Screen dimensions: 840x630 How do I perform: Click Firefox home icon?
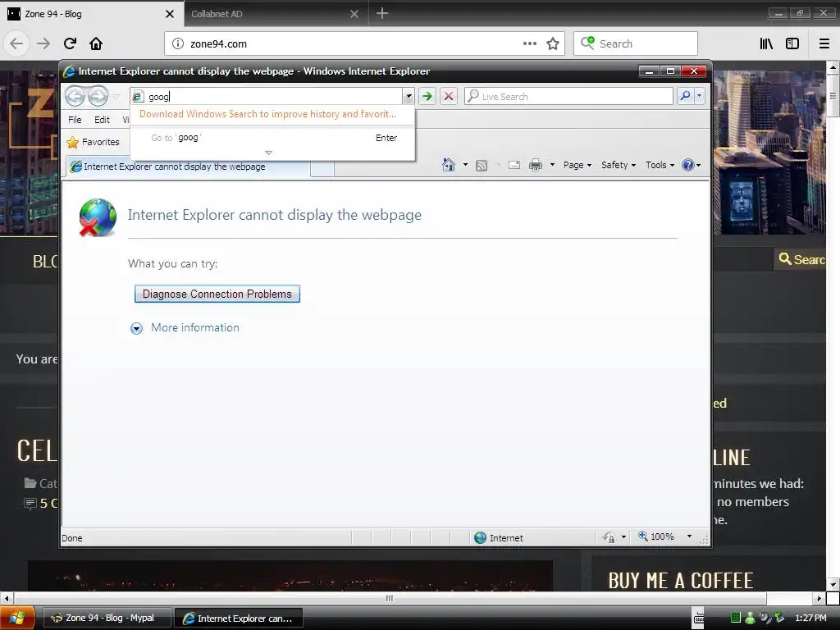[x=96, y=43]
